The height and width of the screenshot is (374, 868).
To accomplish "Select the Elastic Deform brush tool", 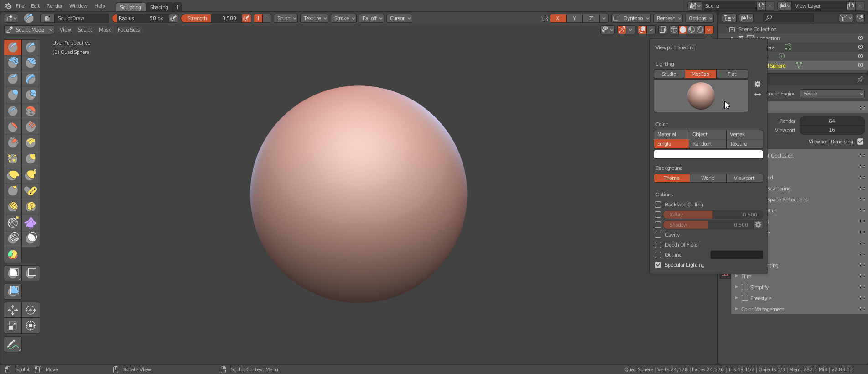I will (x=13, y=175).
